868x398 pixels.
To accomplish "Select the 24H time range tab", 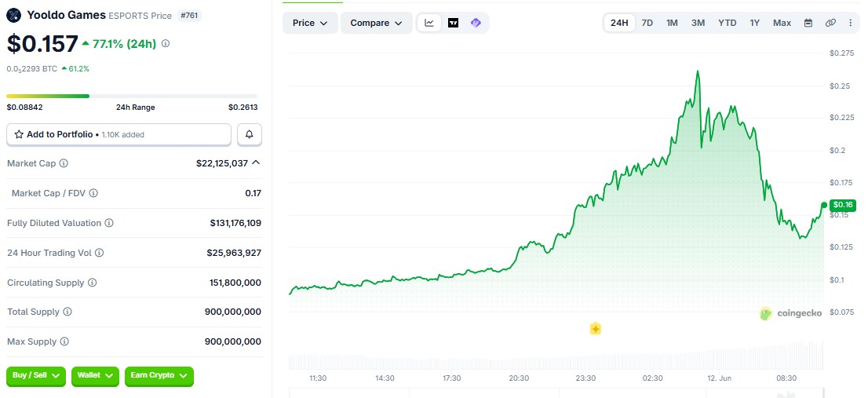I will (x=619, y=23).
